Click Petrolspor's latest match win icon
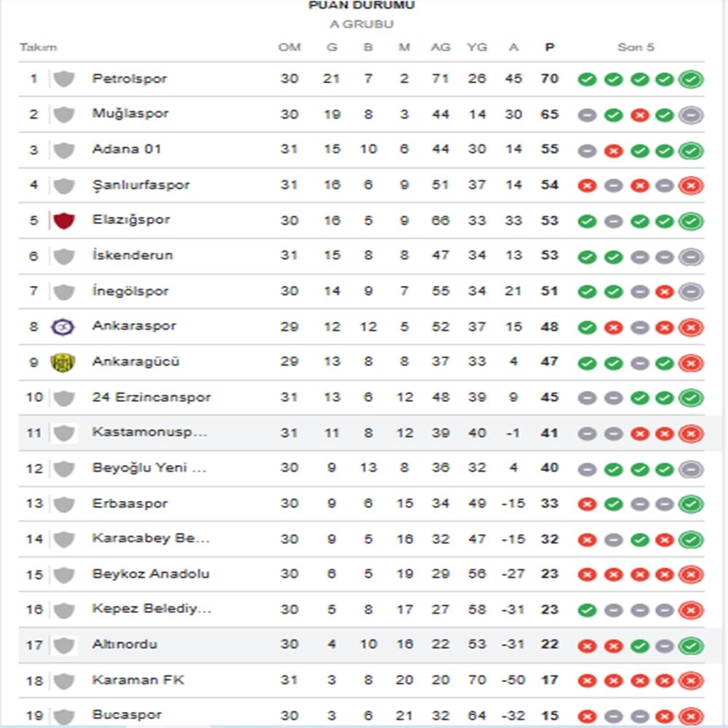The image size is (728, 728). pos(690,79)
